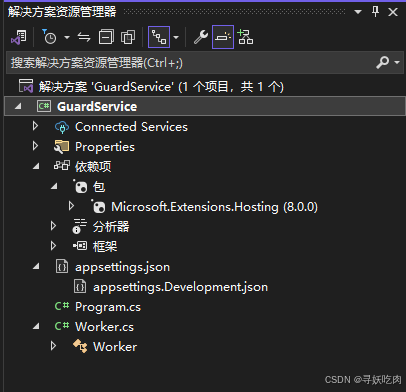Image resolution: width=406 pixels, height=392 pixels.
Task: Pin the Solution Explorer panel
Action: (x=375, y=12)
